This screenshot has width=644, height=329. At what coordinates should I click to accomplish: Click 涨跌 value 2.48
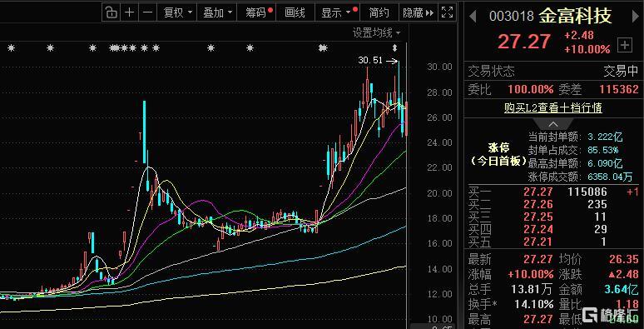pyautogui.click(x=624, y=274)
